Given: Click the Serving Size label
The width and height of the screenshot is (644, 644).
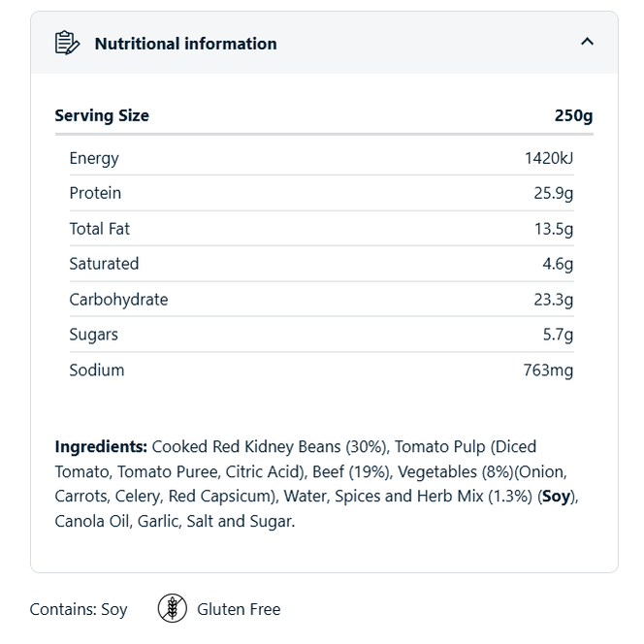Looking at the screenshot, I should [x=102, y=115].
